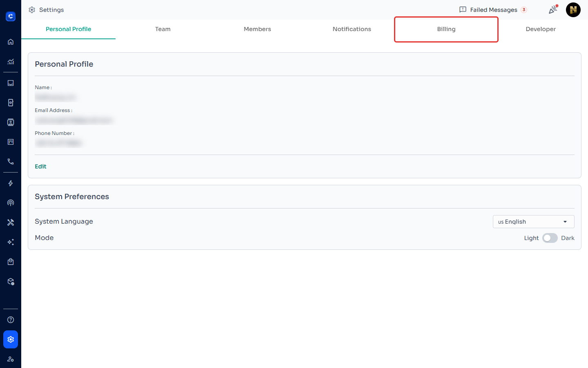Open the inbox tray icon in sidebar
588x368 pixels.
click(11, 83)
